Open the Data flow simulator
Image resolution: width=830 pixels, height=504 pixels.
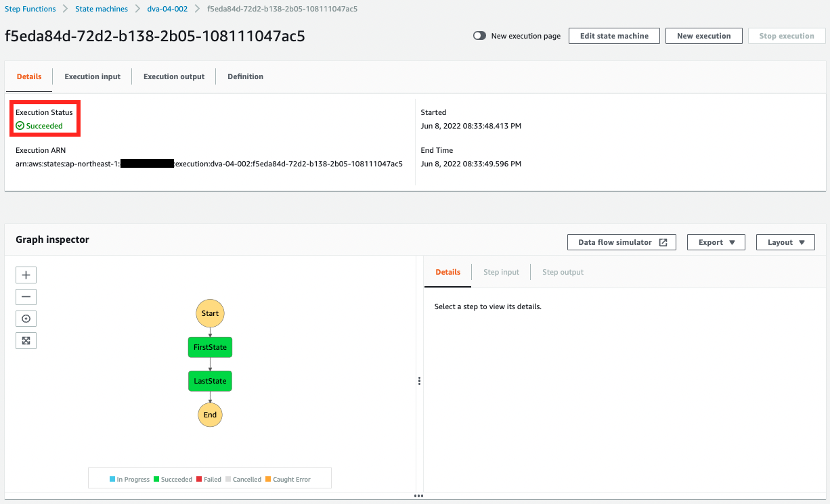tap(621, 242)
